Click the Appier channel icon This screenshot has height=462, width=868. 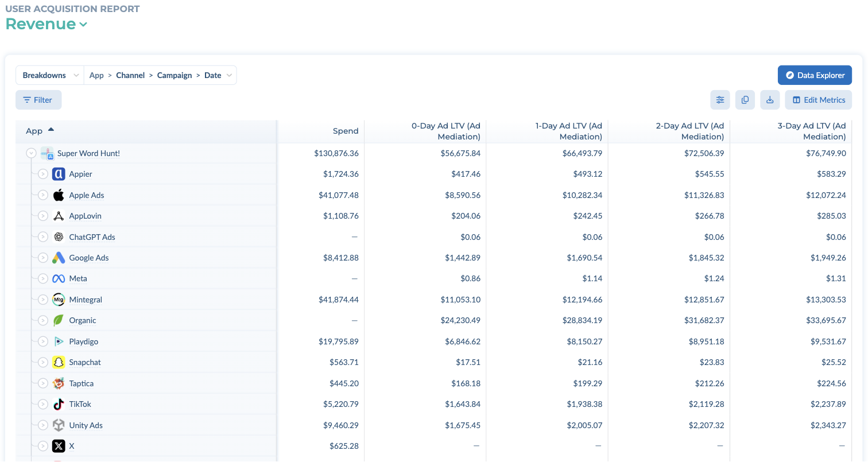pyautogui.click(x=59, y=174)
